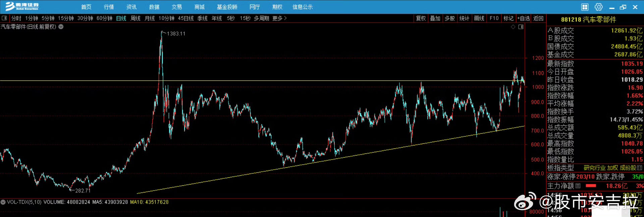Click 涨家.涨停 value 203/10
Viewport: 644px width, 217px height.
[x=585, y=177]
